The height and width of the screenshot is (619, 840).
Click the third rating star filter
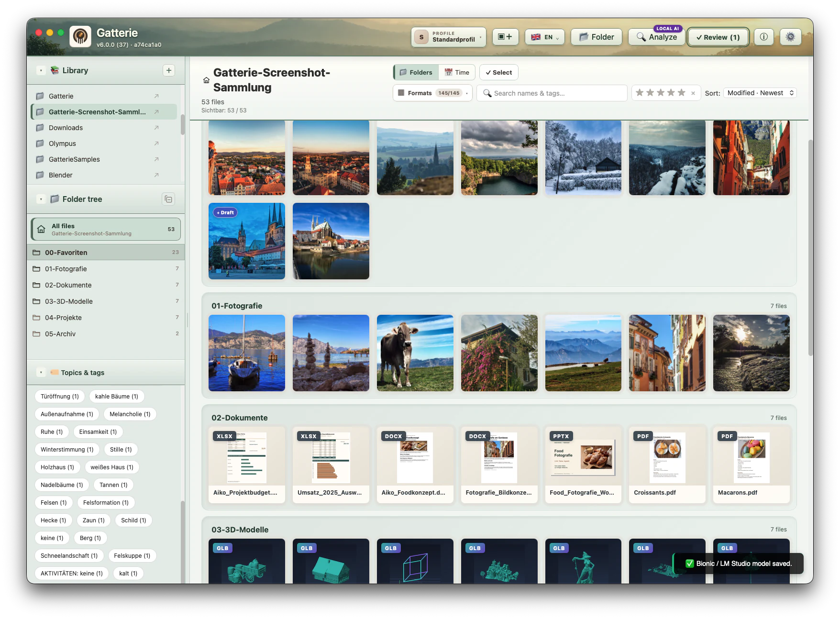point(661,93)
